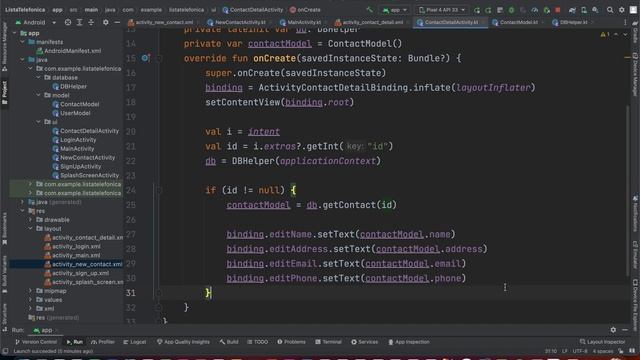Open Project panel options gear
640x360 pixels.
coord(106,22)
